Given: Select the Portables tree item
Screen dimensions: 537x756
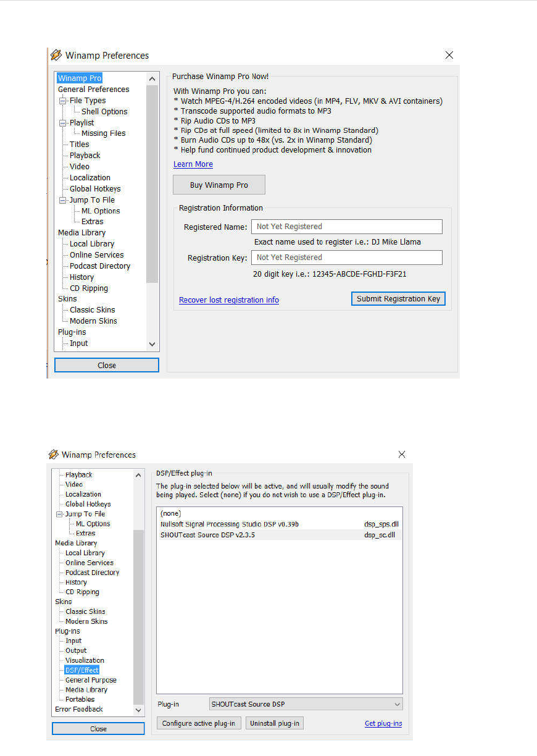Looking at the screenshot, I should pos(80,700).
